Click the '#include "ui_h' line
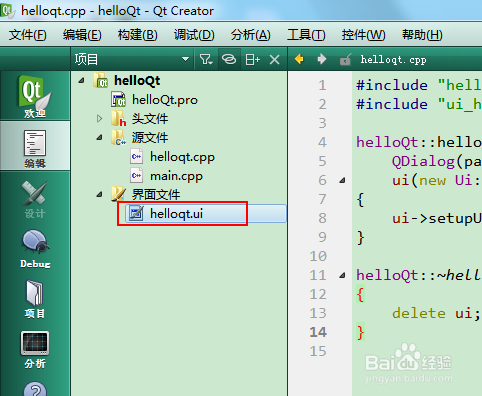The image size is (482, 396). (419, 105)
